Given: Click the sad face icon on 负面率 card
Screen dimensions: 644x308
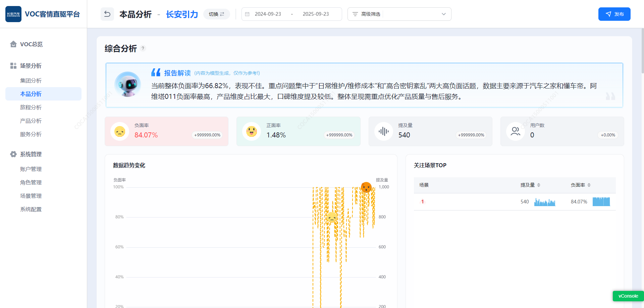Looking at the screenshot, I should coord(120,131).
